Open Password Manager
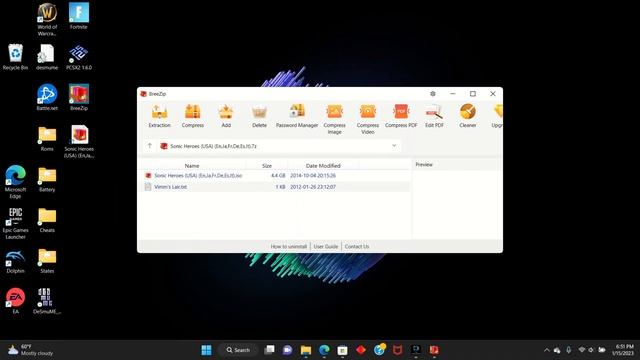Screen dimensions: 640x360 point(297,116)
